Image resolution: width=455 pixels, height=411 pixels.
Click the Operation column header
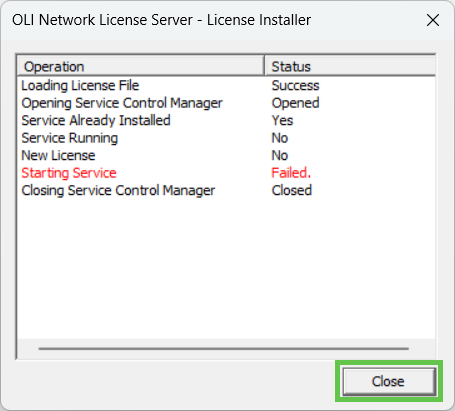[x=140, y=66]
